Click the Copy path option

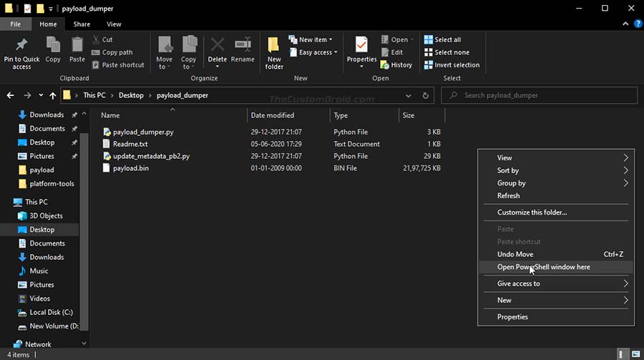click(112, 52)
